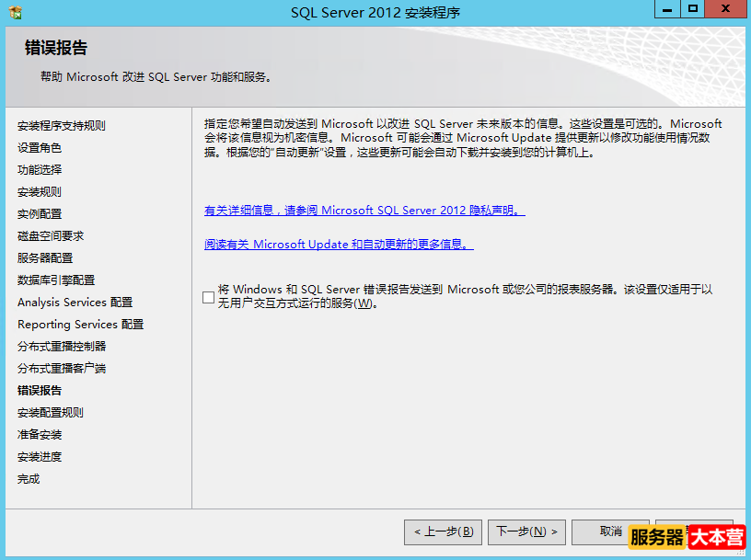The image size is (751, 560).
Task: Cancel setup with the 取消 button
Action: tap(610, 531)
